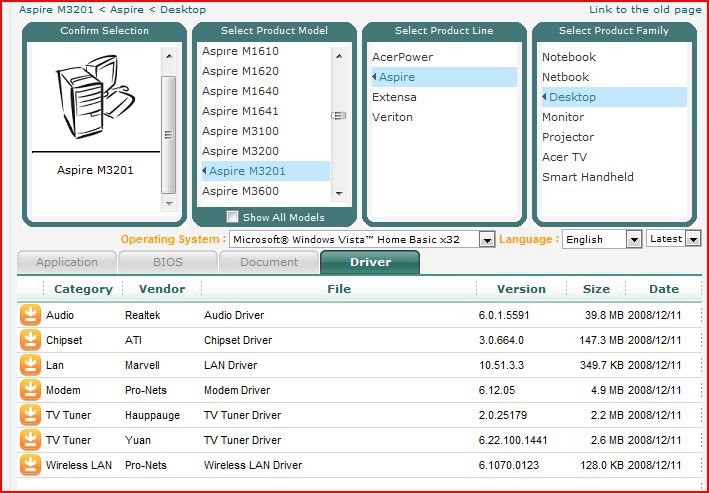Download the Yuan TV Tuner Driver

[30, 440]
